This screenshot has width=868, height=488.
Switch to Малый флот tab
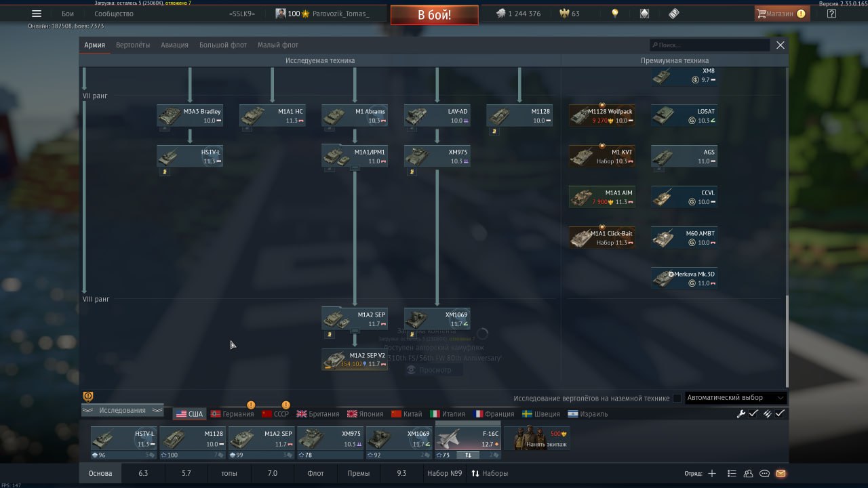click(x=278, y=45)
